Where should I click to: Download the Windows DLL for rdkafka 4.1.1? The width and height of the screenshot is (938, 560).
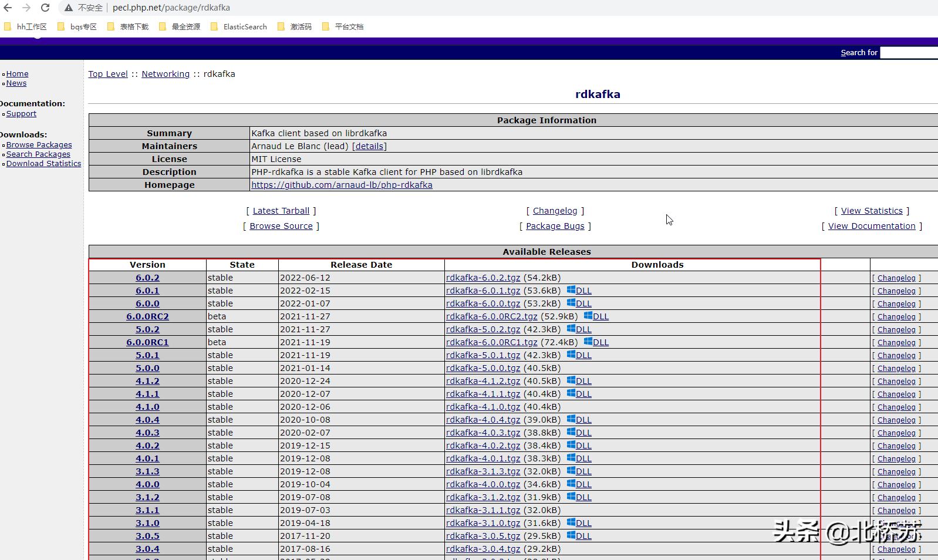[579, 394]
